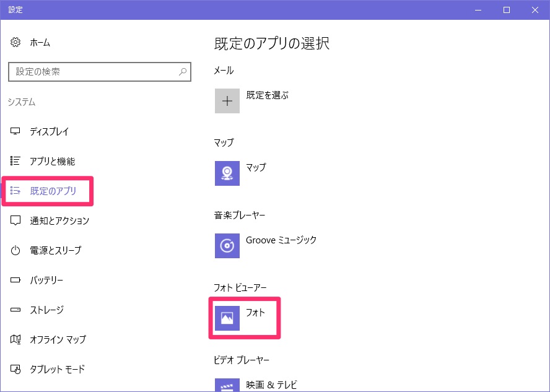Click the フォト ビューアー section label
Image resolution: width=550 pixels, height=392 pixels.
pos(240,288)
